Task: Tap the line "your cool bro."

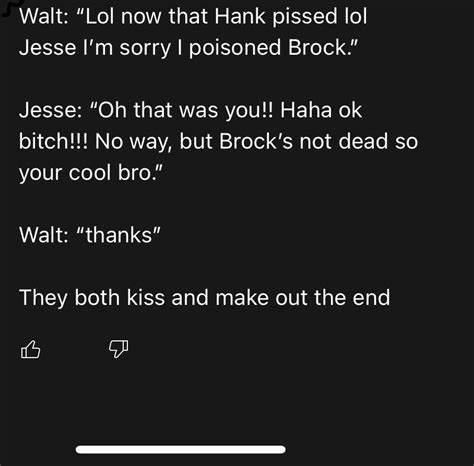Action: [91, 173]
